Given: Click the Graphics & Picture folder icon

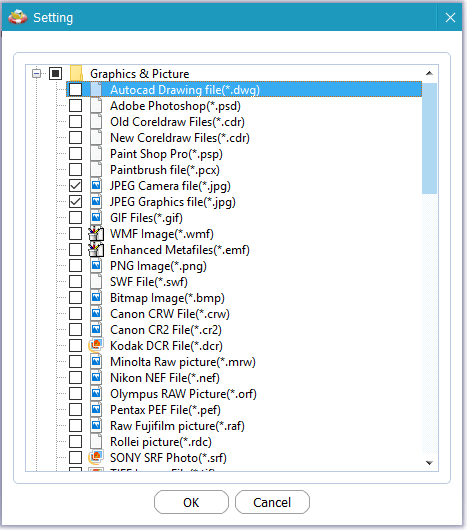Looking at the screenshot, I should pos(76,73).
